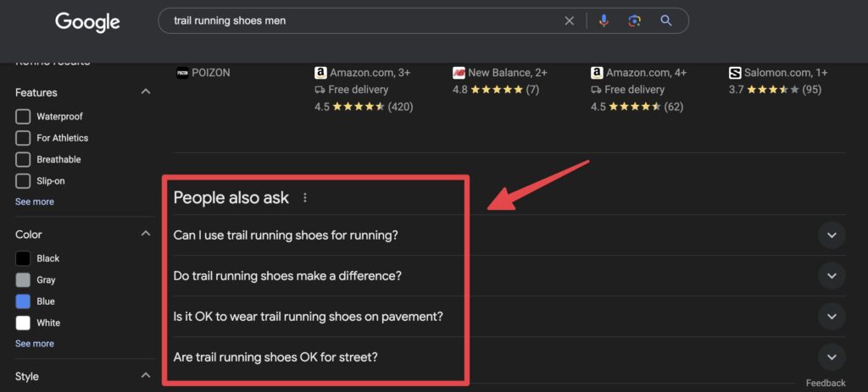
Task: Collapse the Style filter section
Action: click(146, 375)
